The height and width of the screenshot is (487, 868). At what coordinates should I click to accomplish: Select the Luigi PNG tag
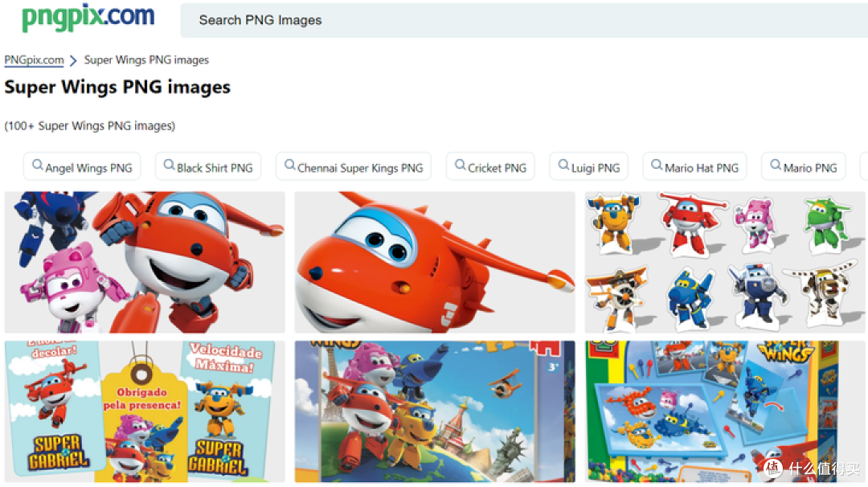588,166
